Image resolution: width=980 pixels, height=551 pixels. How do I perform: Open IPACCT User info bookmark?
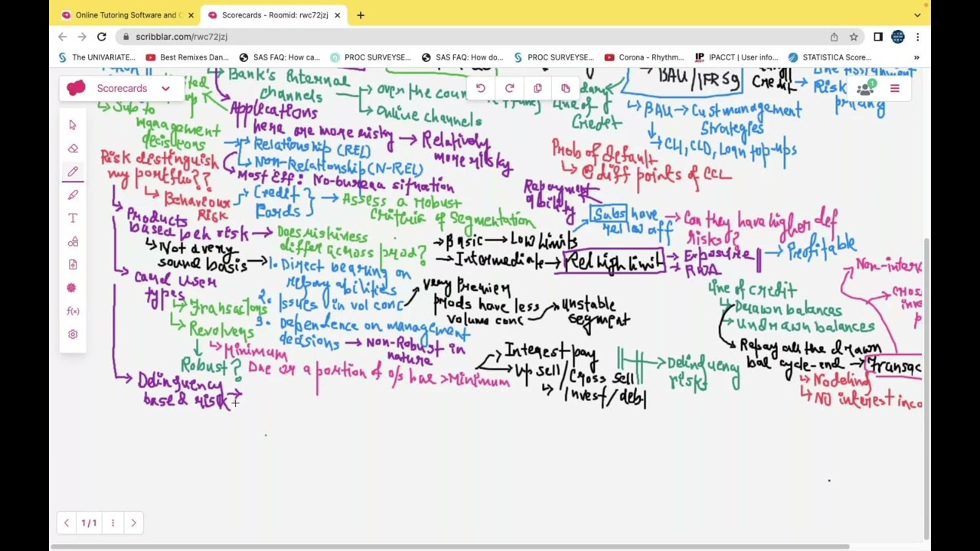pyautogui.click(x=736, y=57)
